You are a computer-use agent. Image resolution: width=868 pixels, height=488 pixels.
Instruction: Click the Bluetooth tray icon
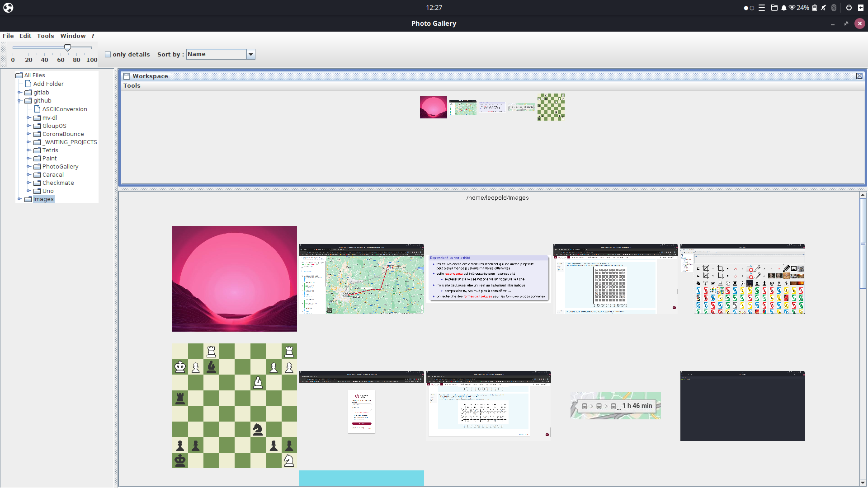834,8
